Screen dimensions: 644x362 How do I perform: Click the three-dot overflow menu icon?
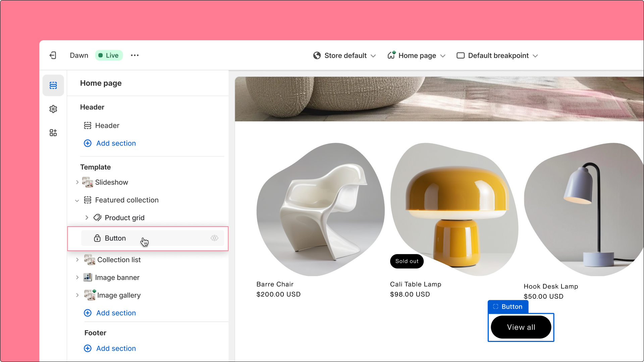pyautogui.click(x=135, y=55)
